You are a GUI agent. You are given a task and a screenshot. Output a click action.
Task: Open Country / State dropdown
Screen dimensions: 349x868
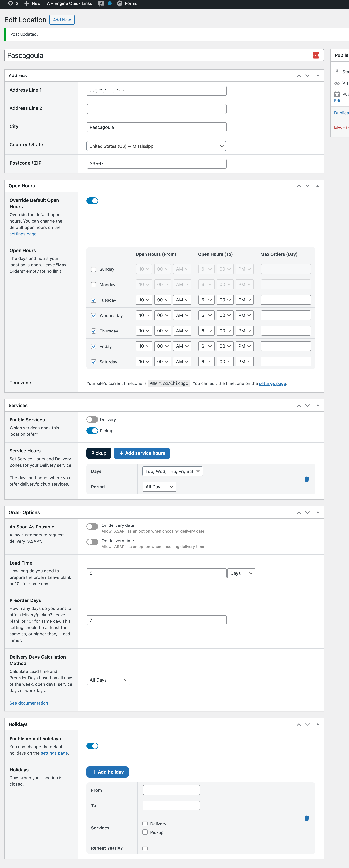pos(157,146)
